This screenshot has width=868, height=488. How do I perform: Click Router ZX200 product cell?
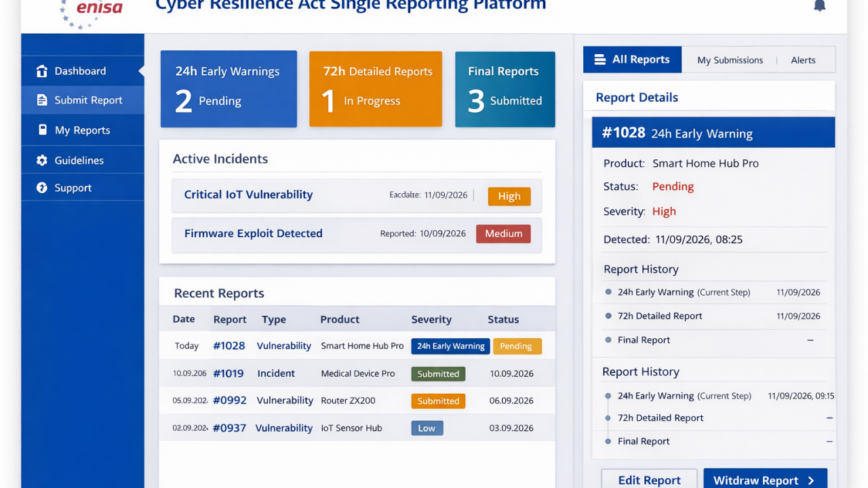point(348,401)
